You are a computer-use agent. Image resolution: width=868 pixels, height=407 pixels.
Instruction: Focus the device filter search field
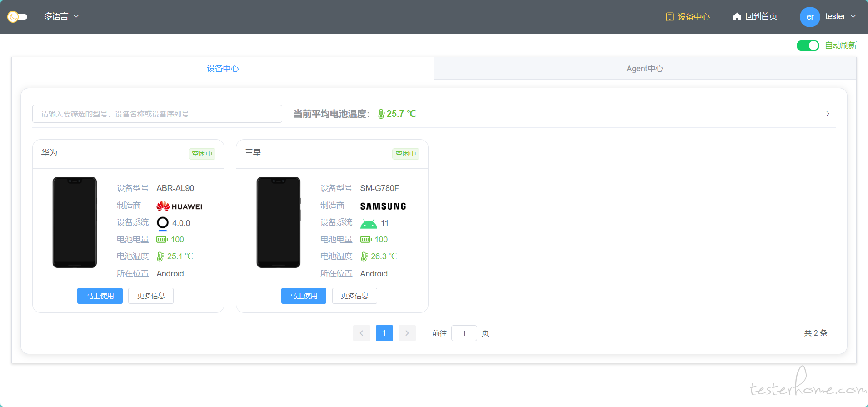click(x=157, y=114)
